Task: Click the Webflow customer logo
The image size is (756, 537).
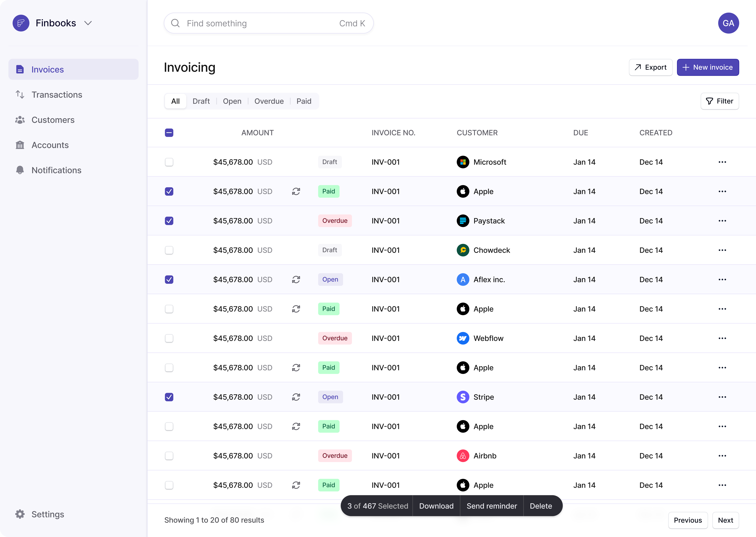Action: [463, 338]
